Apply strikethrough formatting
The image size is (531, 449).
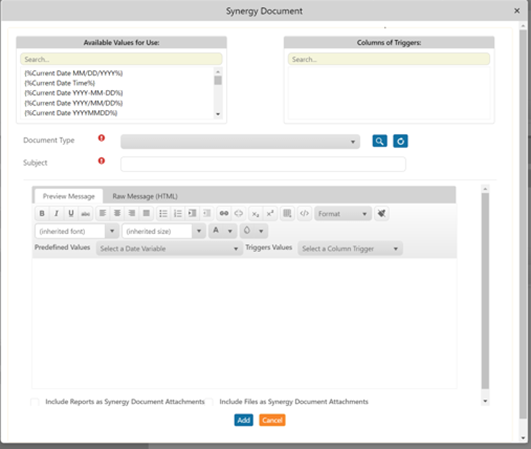86,213
